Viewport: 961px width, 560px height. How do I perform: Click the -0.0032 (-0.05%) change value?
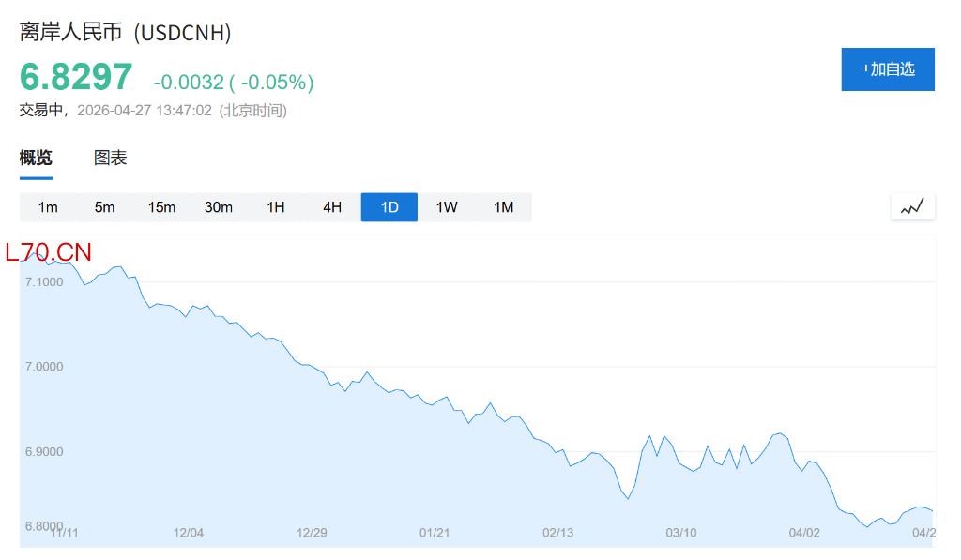coord(234,83)
